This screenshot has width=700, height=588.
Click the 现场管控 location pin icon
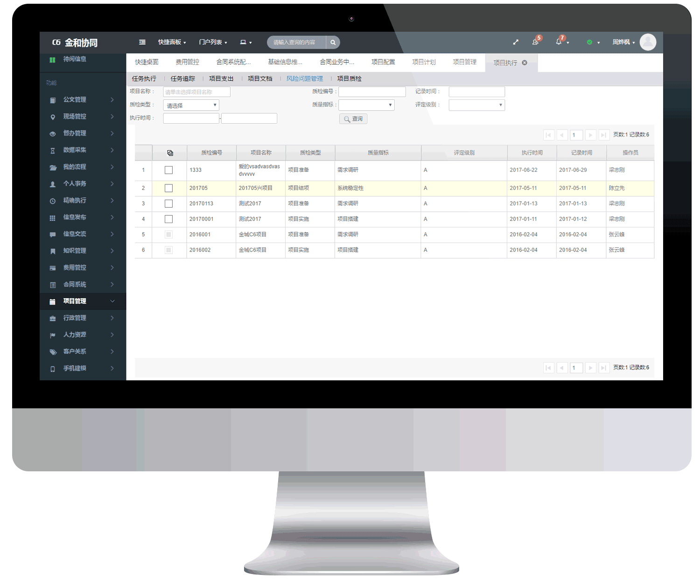click(x=53, y=117)
